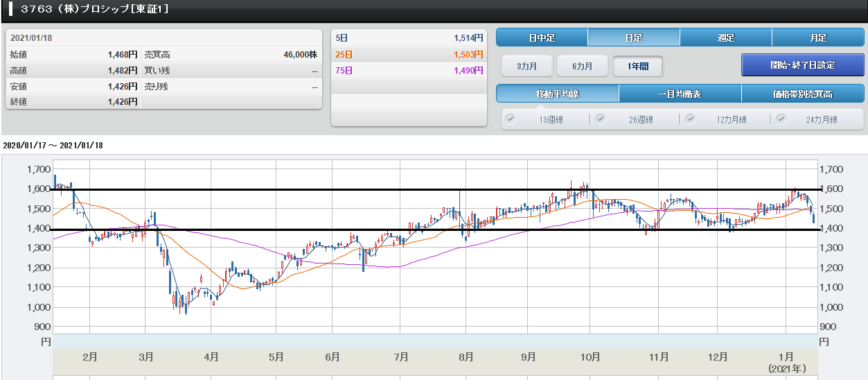Display the 価格帯別売買高 volume-by-price tab
The height and width of the screenshot is (380, 868).
802,94
